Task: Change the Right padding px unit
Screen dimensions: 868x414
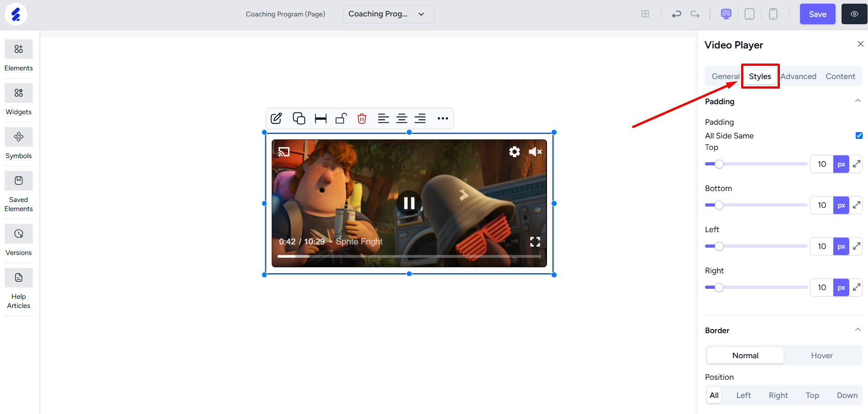Action: [841, 287]
